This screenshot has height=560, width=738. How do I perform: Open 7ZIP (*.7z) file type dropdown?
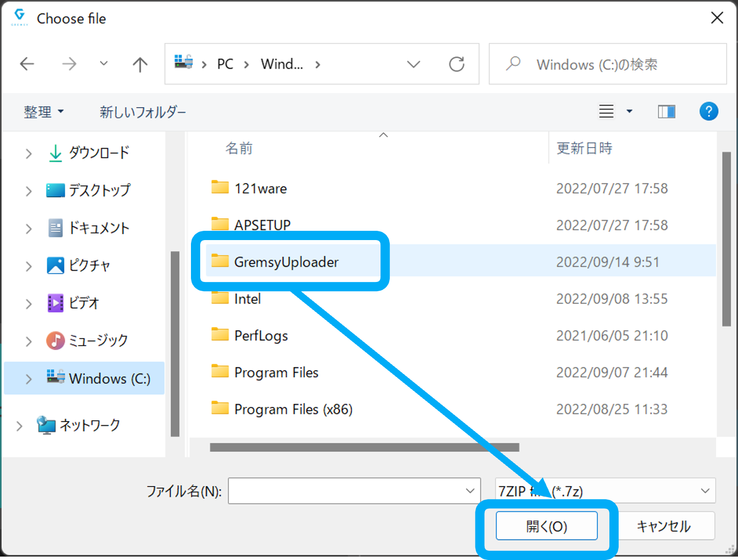coord(605,491)
